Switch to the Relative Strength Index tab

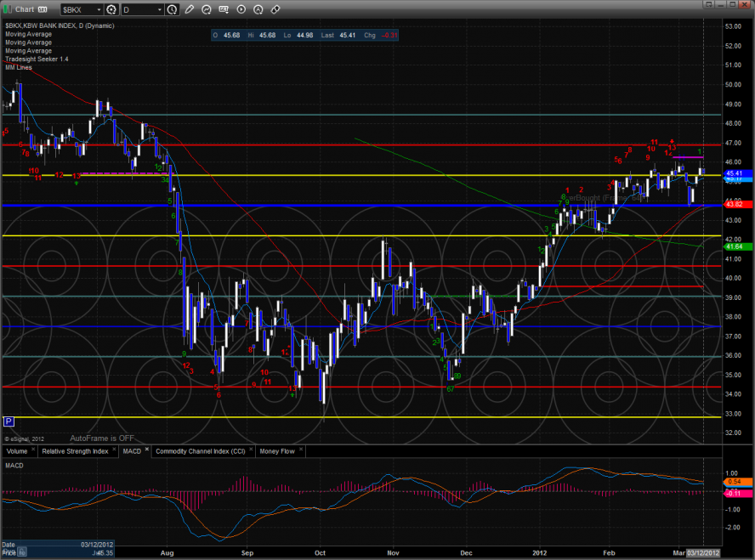click(x=75, y=451)
